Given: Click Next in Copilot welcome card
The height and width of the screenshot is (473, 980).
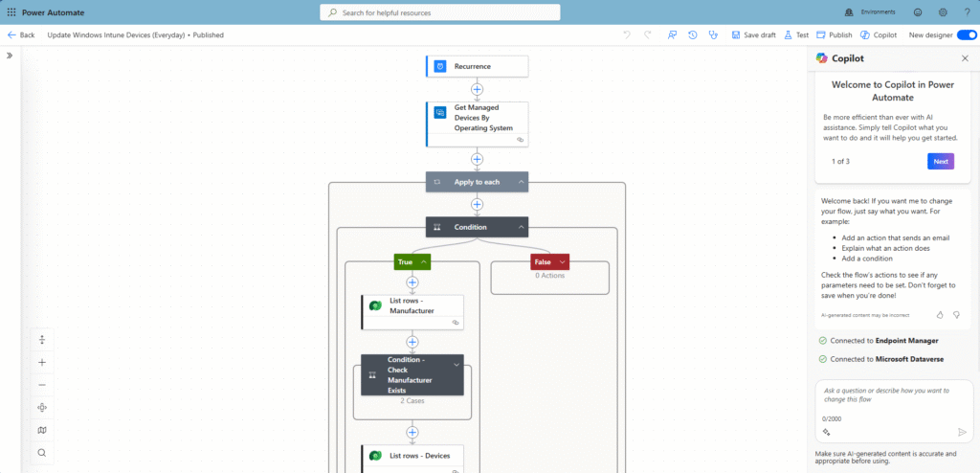Looking at the screenshot, I should [x=940, y=161].
